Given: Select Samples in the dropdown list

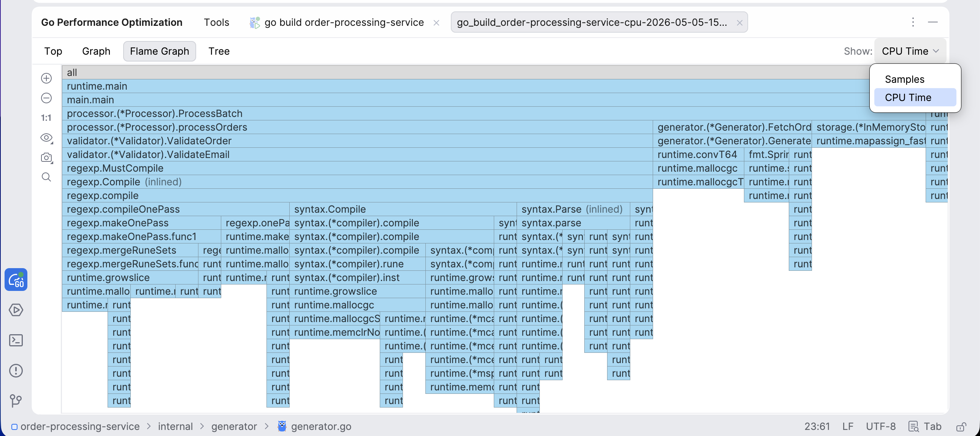Looking at the screenshot, I should pyautogui.click(x=915, y=79).
